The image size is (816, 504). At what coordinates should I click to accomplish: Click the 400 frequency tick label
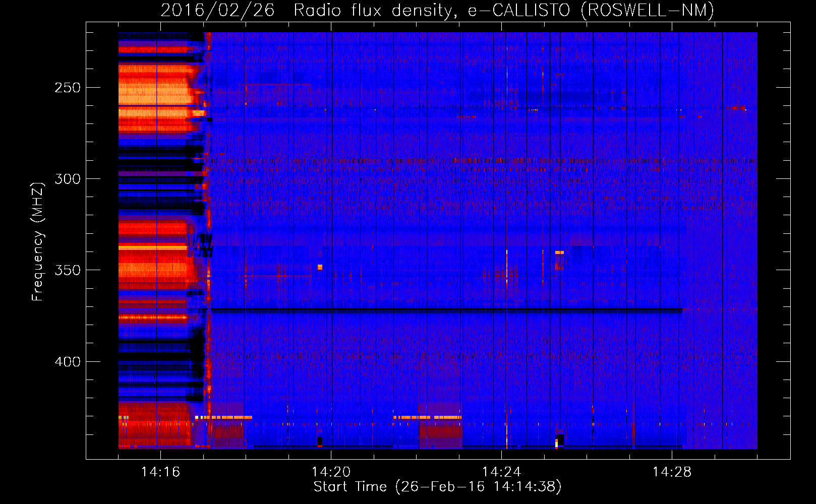tap(68, 362)
